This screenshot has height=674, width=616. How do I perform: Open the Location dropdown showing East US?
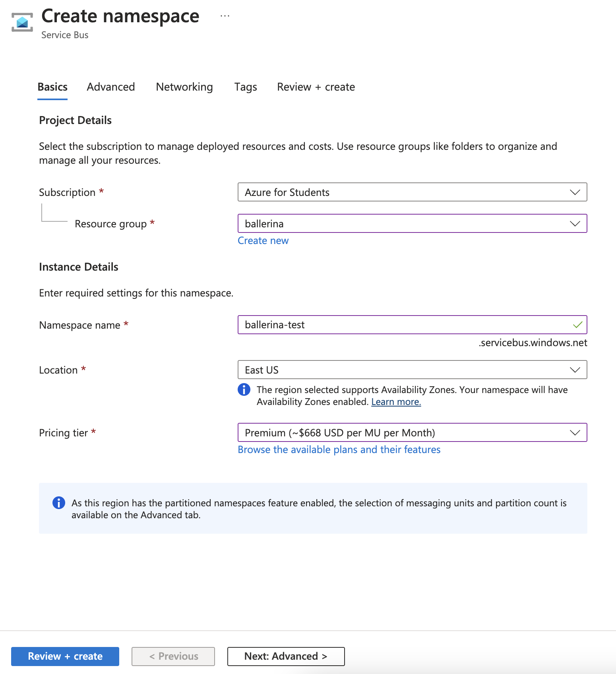click(413, 370)
